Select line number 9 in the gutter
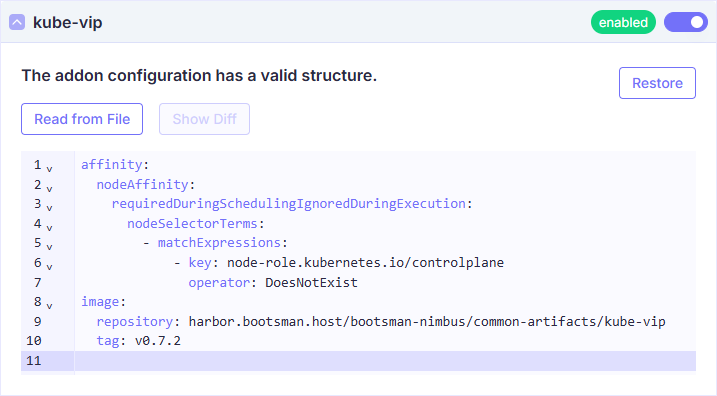The image size is (717, 396). pyautogui.click(x=37, y=321)
